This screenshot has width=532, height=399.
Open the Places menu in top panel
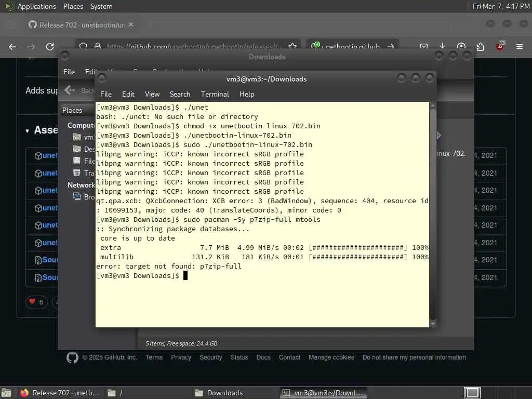click(73, 6)
